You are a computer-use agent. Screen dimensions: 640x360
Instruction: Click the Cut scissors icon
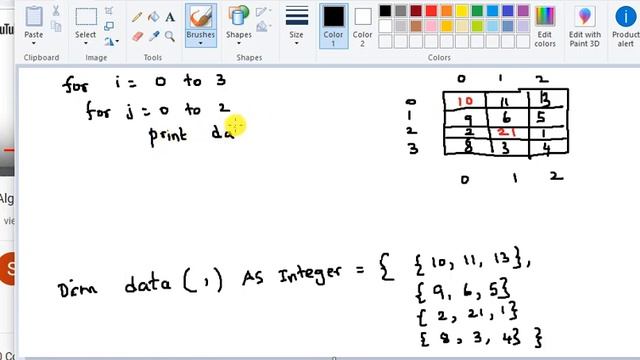56,11
